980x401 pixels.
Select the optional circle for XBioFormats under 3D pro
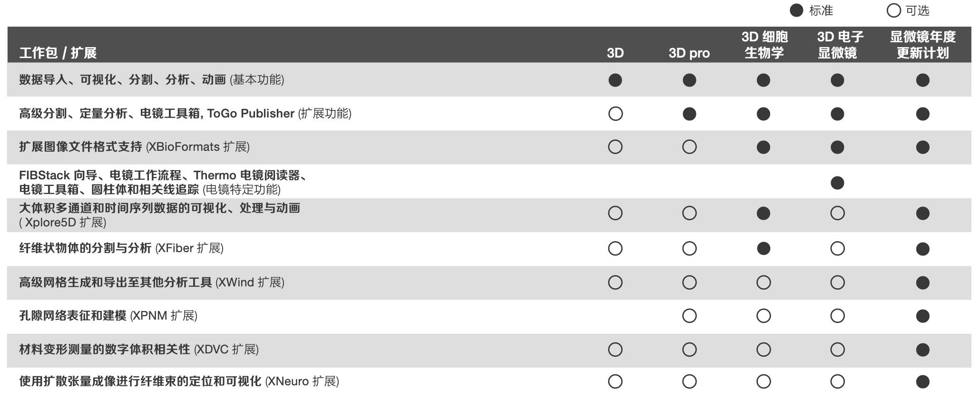689,147
